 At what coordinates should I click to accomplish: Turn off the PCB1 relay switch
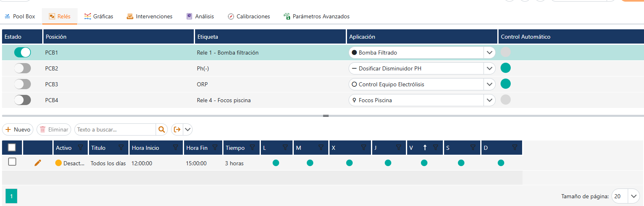[22, 53]
